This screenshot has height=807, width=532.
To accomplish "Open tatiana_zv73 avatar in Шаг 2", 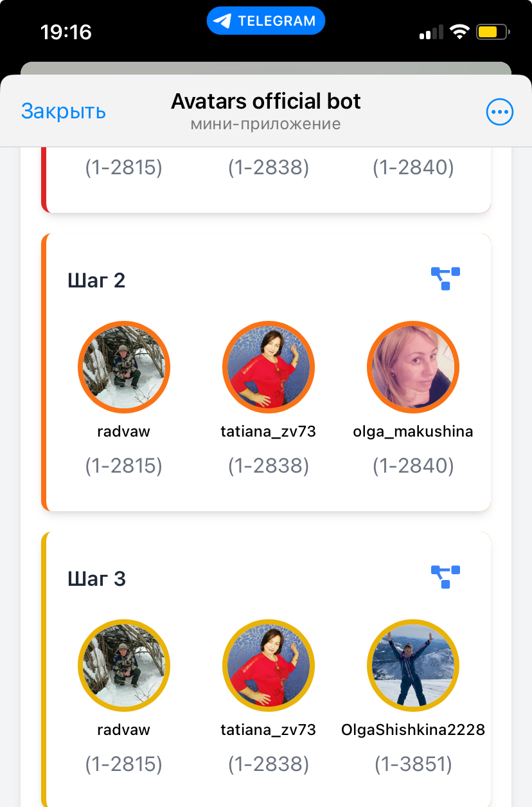I will pos(269,367).
